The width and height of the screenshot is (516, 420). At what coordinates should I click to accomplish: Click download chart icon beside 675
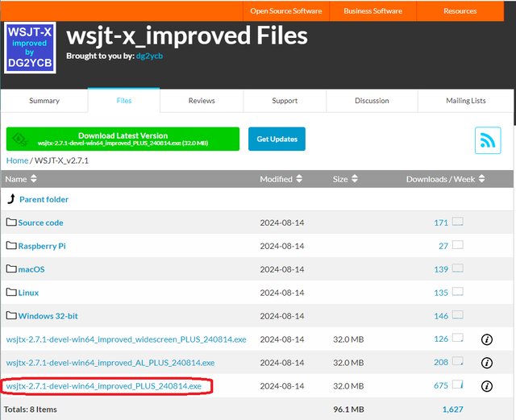click(457, 385)
